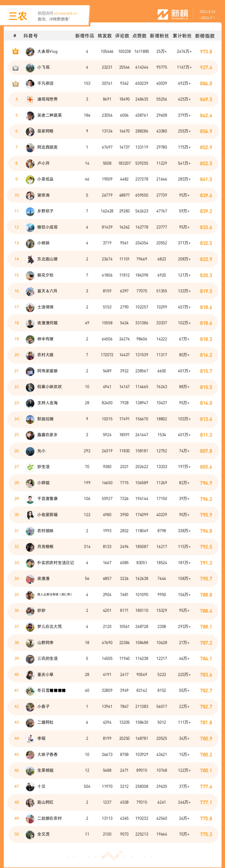Open avatar of 大表哥Vlog
225x868 pixels.
[x=30, y=52]
